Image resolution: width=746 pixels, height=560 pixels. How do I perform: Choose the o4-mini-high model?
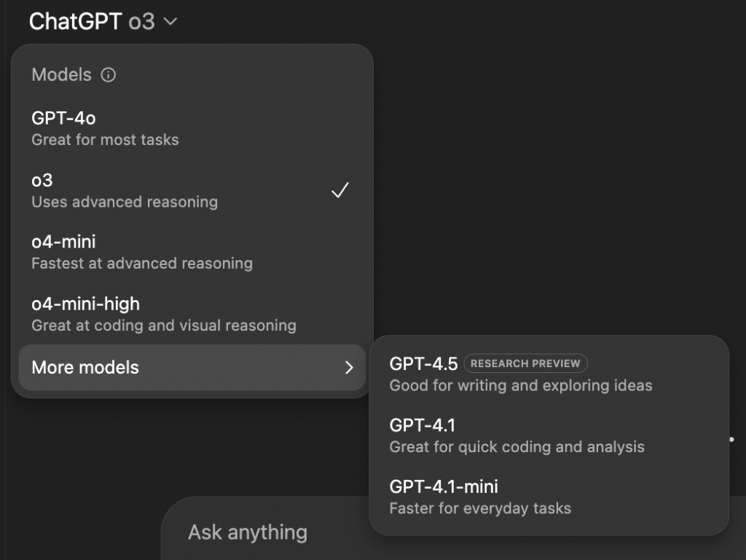[192, 315]
